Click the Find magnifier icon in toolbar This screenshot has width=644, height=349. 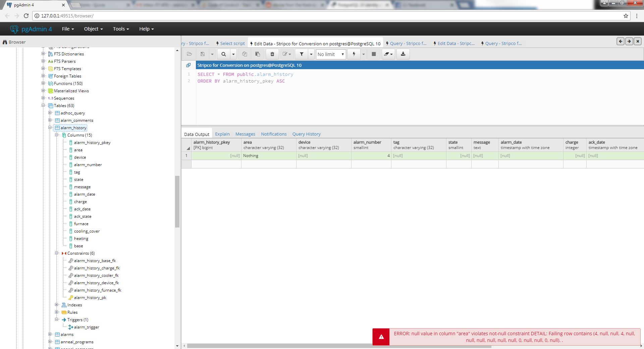[x=223, y=54]
